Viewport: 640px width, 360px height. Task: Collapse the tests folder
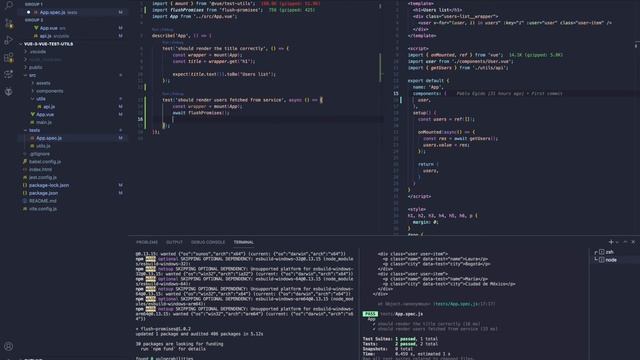click(x=34, y=130)
